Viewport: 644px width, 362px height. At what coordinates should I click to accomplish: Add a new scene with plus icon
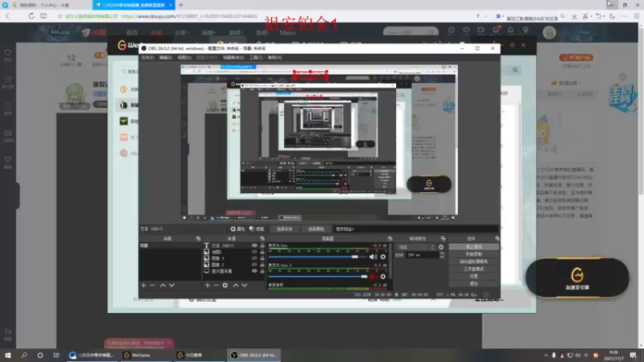point(144,285)
